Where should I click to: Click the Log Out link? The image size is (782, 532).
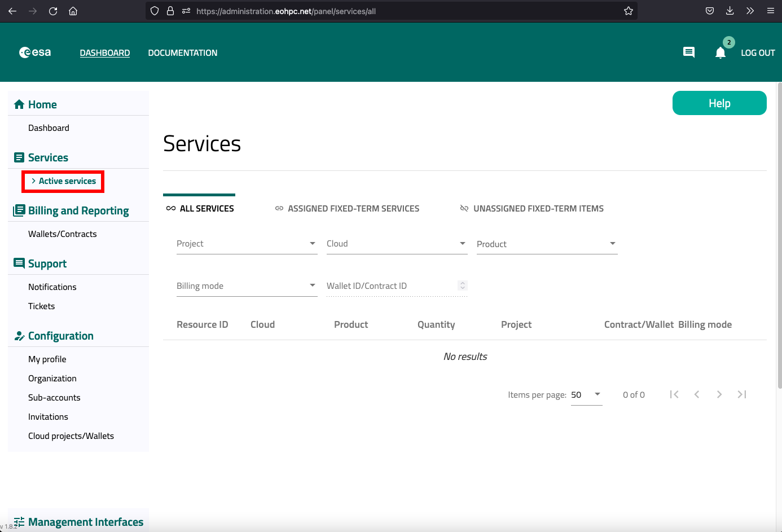pos(758,52)
